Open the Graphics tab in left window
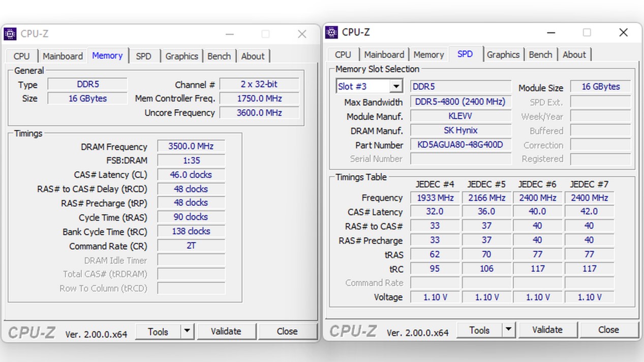This screenshot has height=362, width=644. click(181, 56)
